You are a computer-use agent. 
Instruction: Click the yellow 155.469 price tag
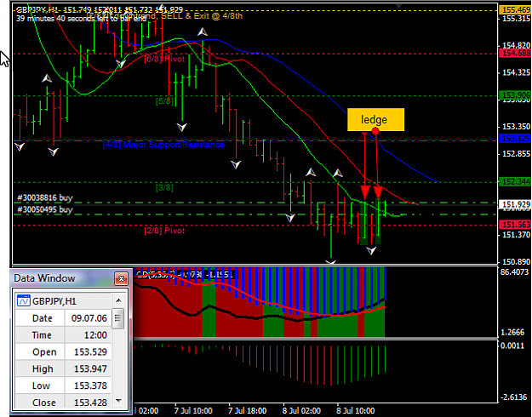pyautogui.click(x=516, y=10)
